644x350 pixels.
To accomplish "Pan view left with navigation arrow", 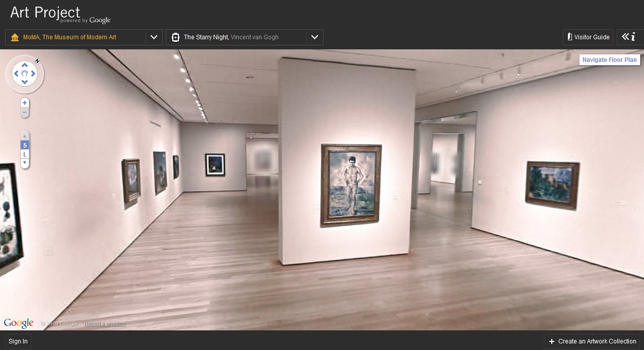I will pyautogui.click(x=16, y=74).
